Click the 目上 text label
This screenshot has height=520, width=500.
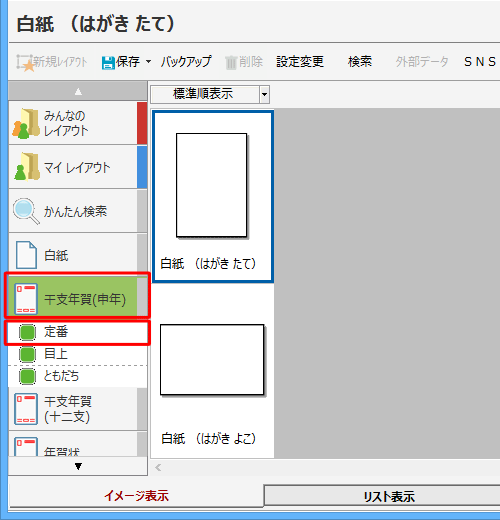tap(56, 354)
